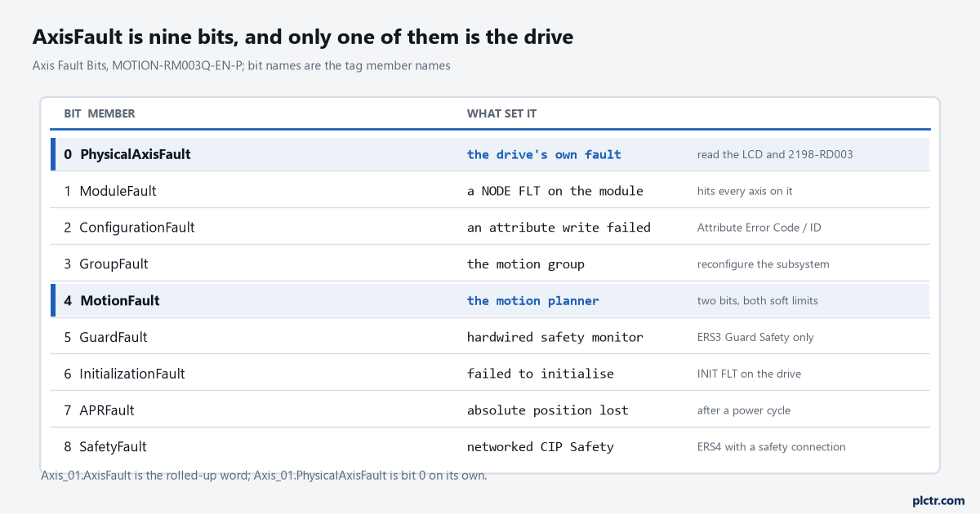Screen dimensions: 980x514
Task: Select the MotionFault member name
Action: [120, 301]
